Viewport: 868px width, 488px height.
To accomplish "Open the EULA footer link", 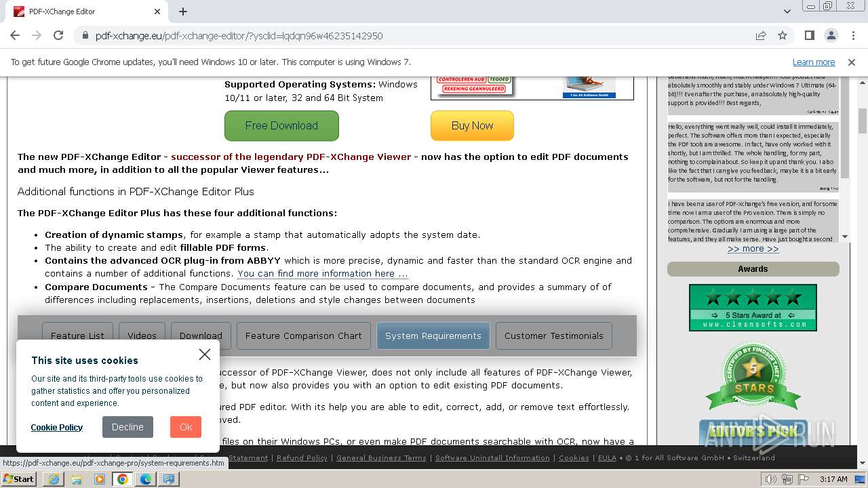I will 607,457.
